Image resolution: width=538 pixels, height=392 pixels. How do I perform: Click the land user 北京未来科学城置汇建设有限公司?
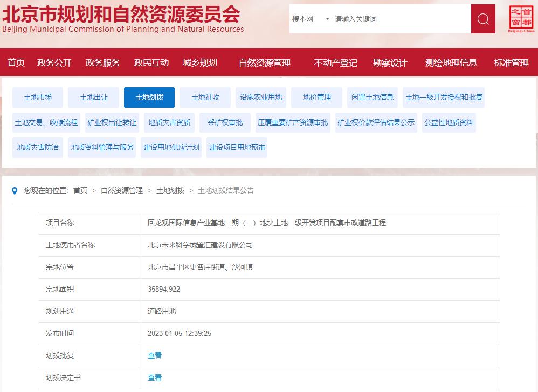[x=200, y=245]
